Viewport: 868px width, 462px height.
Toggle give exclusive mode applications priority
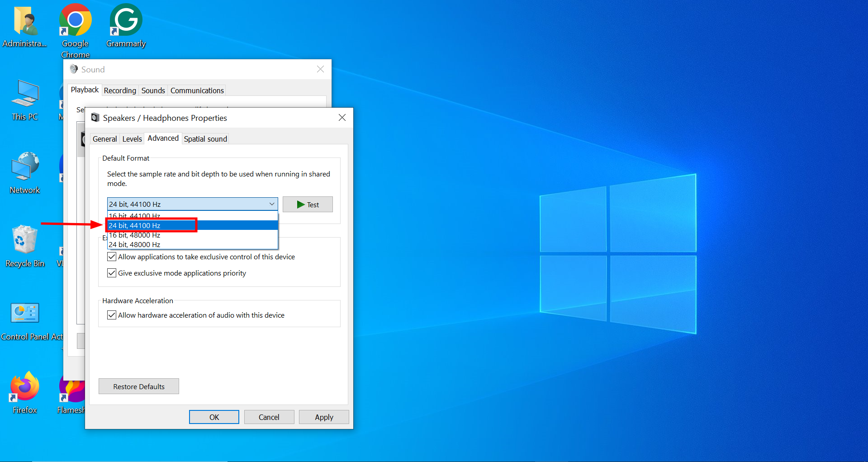coord(112,273)
